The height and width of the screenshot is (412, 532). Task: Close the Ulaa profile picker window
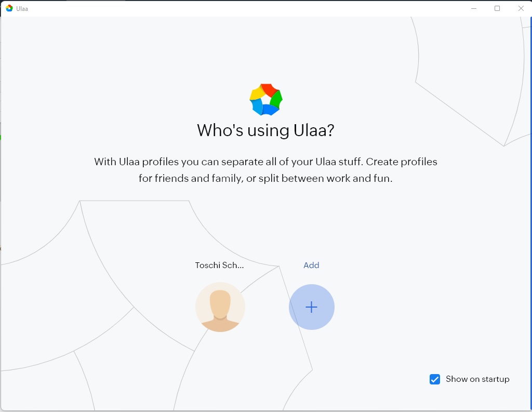tap(521, 8)
